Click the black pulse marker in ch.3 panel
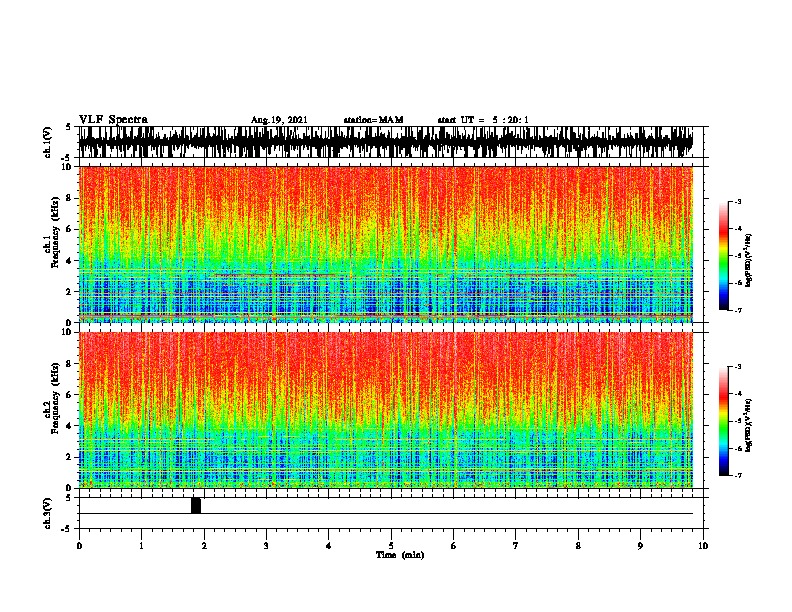The image size is (792, 612). (x=196, y=505)
